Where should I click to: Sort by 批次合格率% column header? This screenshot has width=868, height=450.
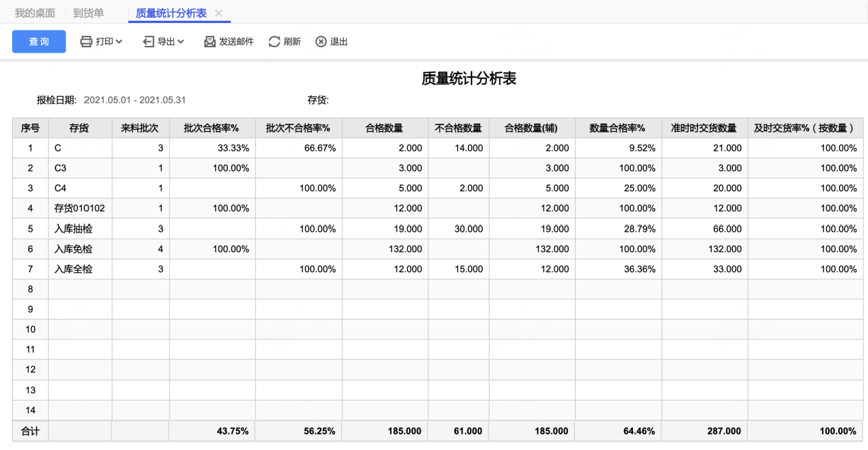pyautogui.click(x=212, y=128)
